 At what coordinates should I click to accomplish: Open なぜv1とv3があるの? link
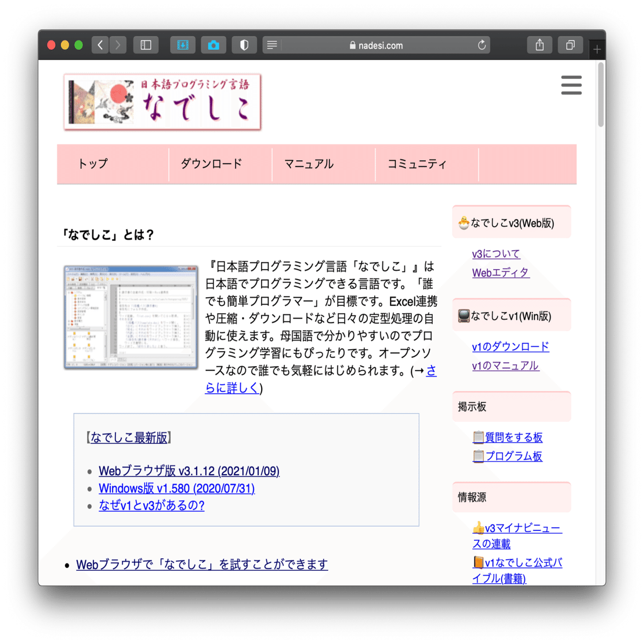point(151,505)
